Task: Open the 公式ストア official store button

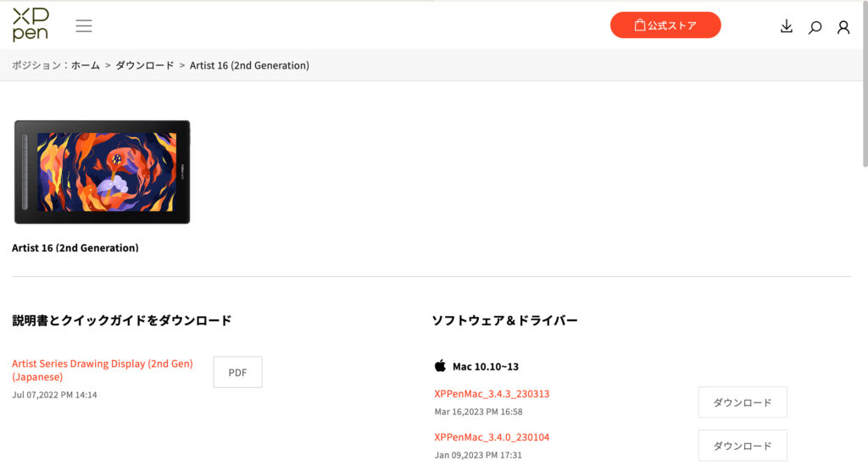Action: [665, 25]
